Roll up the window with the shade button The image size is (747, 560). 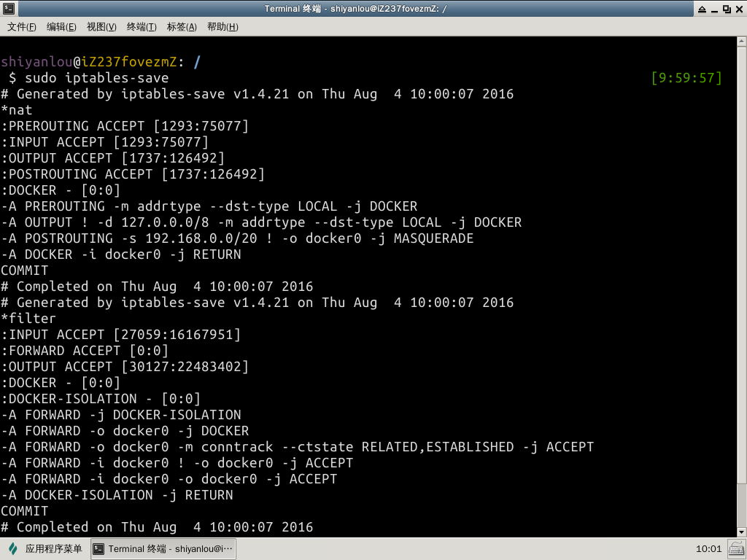702,9
